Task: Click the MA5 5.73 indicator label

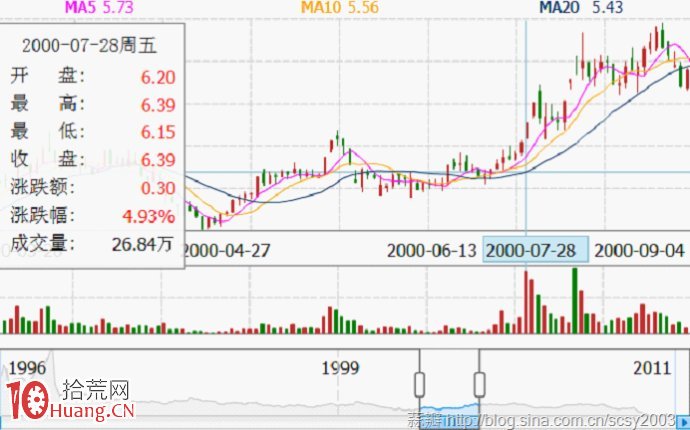Action: coord(99,7)
